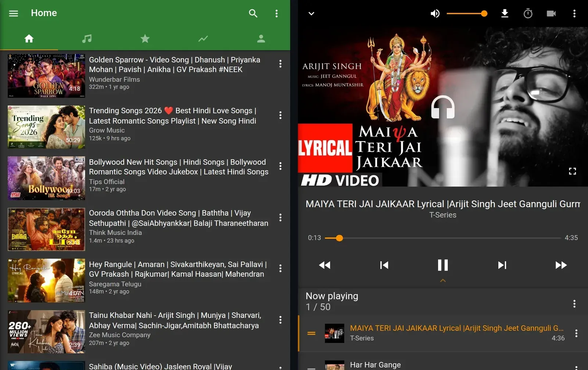Viewport: 588px width, 370px height.
Task: Click the Saregama Telugu channel name
Action: point(115,284)
